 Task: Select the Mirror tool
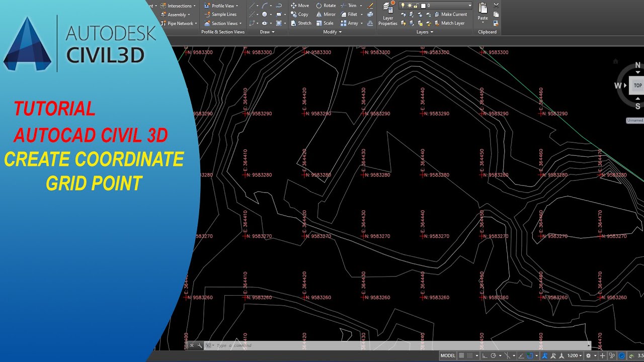[x=326, y=15]
